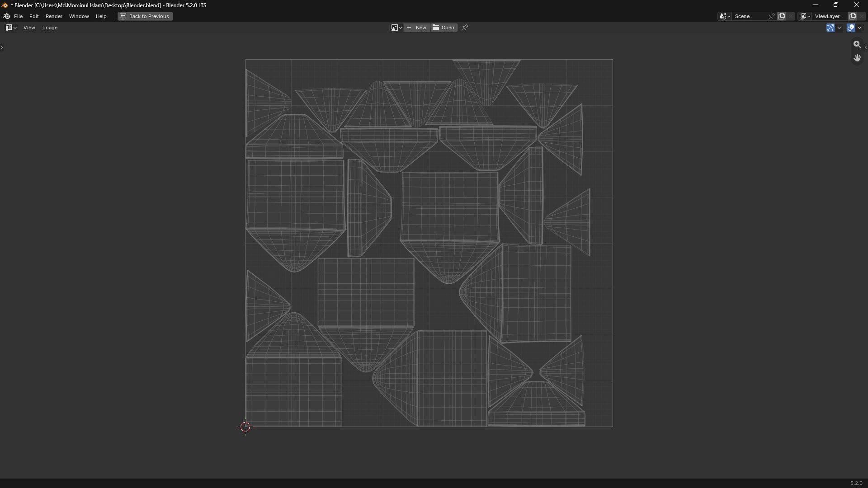This screenshot has width=868, height=488.
Task: Open the Edit menu
Action: [x=34, y=16]
